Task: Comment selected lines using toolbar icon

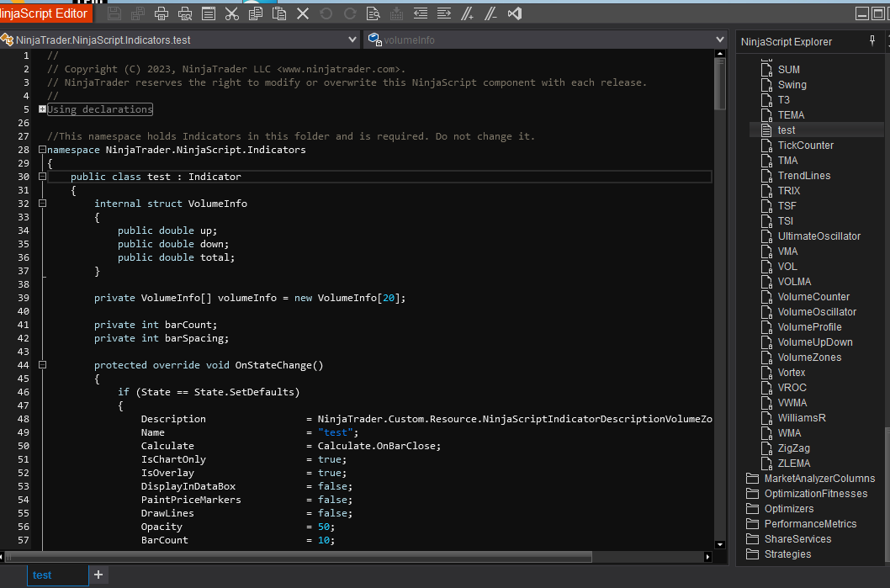Action: (469, 13)
